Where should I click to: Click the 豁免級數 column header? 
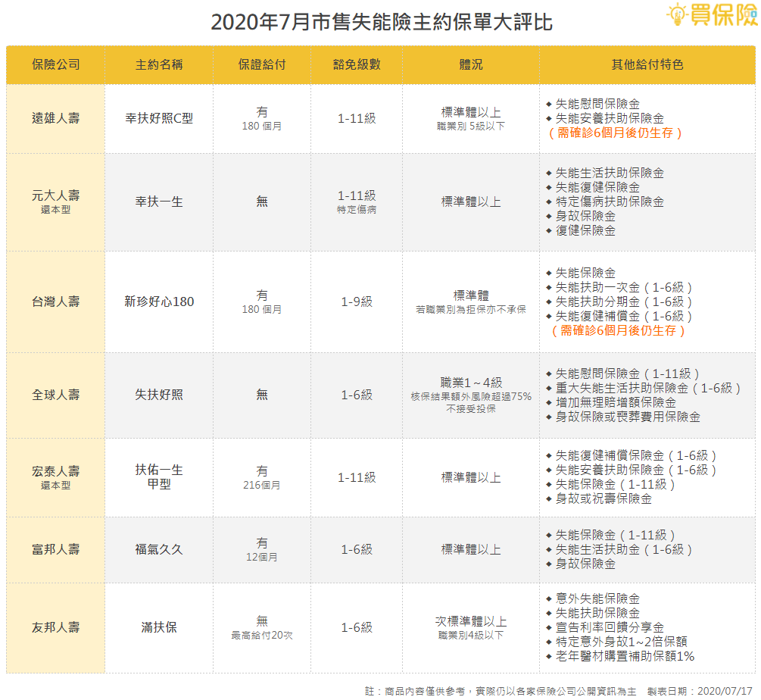pyautogui.click(x=357, y=64)
